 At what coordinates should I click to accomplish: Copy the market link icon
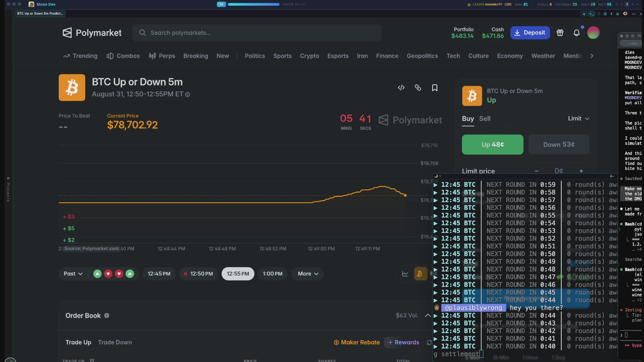click(x=418, y=88)
